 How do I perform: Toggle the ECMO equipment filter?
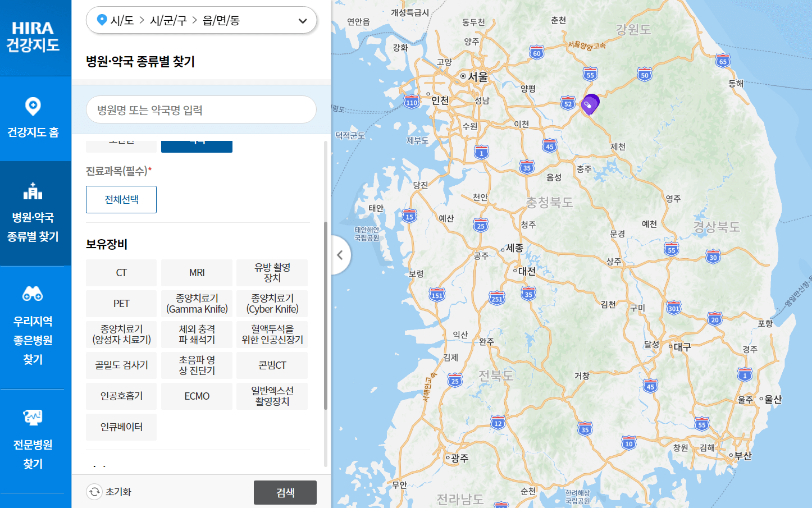pos(197,396)
